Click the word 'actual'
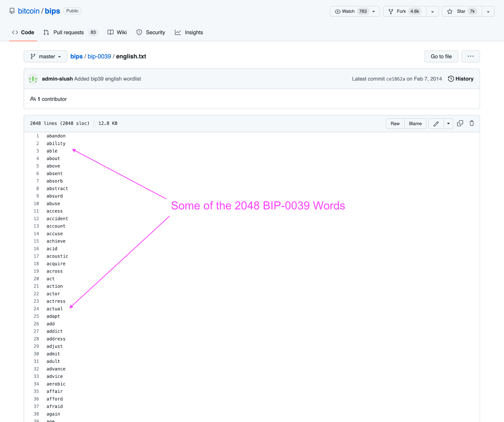Image resolution: width=504 pixels, height=422 pixels. (55, 309)
